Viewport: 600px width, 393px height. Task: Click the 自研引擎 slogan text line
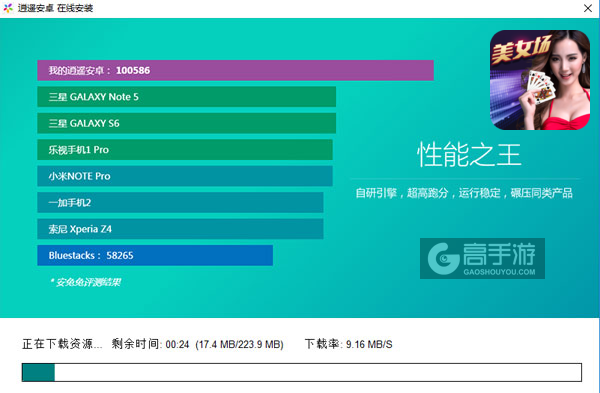pyautogui.click(x=464, y=193)
